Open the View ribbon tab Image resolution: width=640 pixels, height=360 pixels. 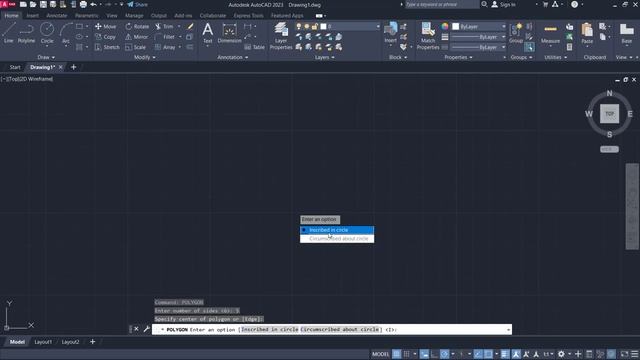tap(111, 16)
